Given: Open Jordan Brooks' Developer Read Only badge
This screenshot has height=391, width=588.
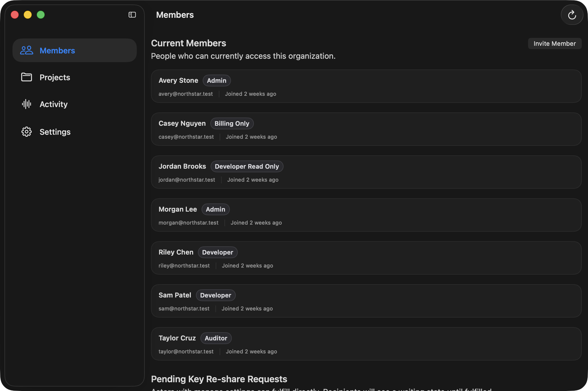Looking at the screenshot, I should click(247, 166).
